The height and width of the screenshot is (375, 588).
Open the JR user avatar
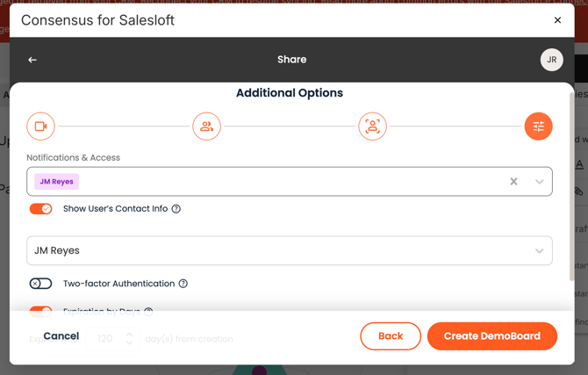coord(552,60)
